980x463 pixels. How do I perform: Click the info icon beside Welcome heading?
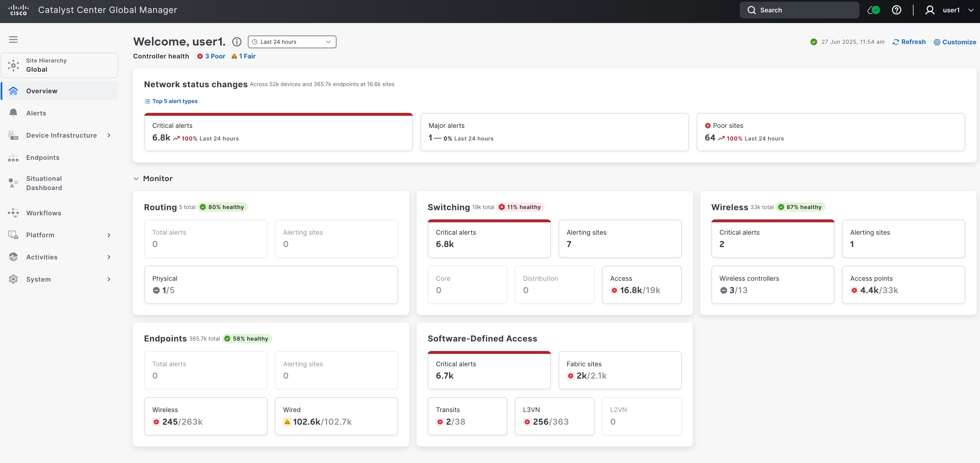(237, 42)
